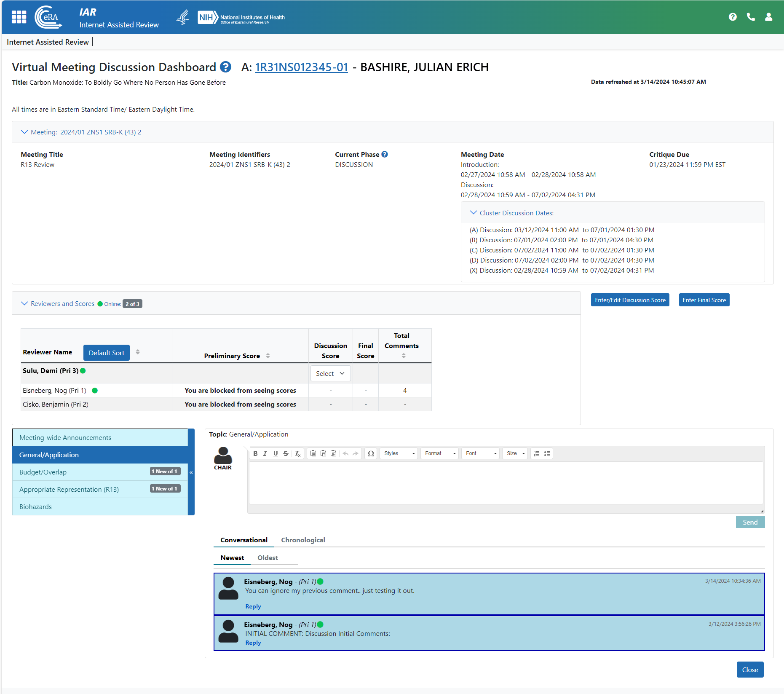Open the Discussion Score Select dropdown
The image size is (784, 694).
tap(330, 373)
